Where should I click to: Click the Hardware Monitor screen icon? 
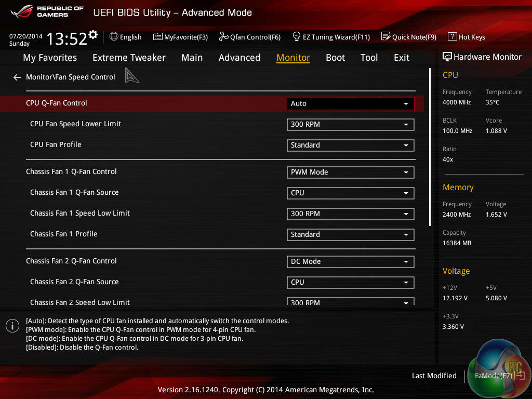tap(447, 57)
